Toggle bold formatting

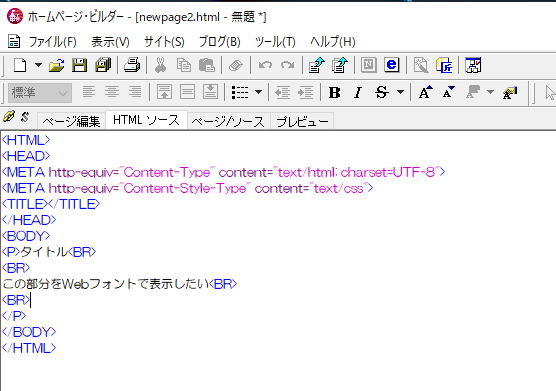pyautogui.click(x=334, y=93)
